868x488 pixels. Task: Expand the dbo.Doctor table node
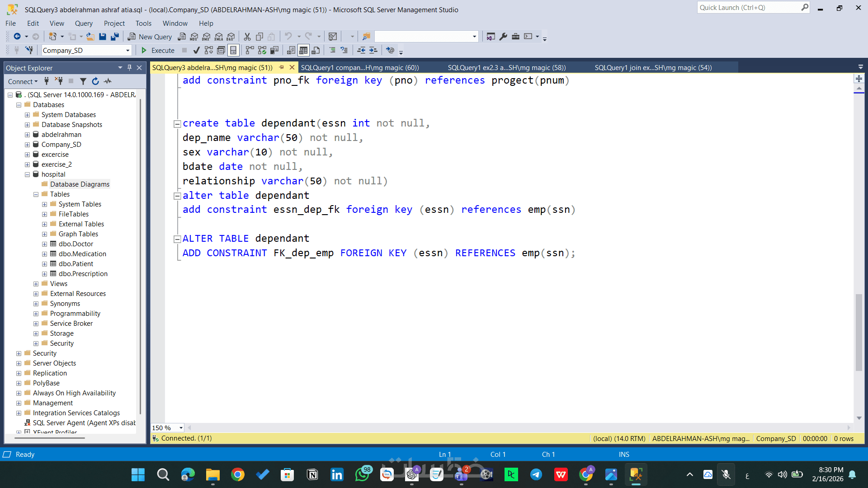tap(44, 244)
